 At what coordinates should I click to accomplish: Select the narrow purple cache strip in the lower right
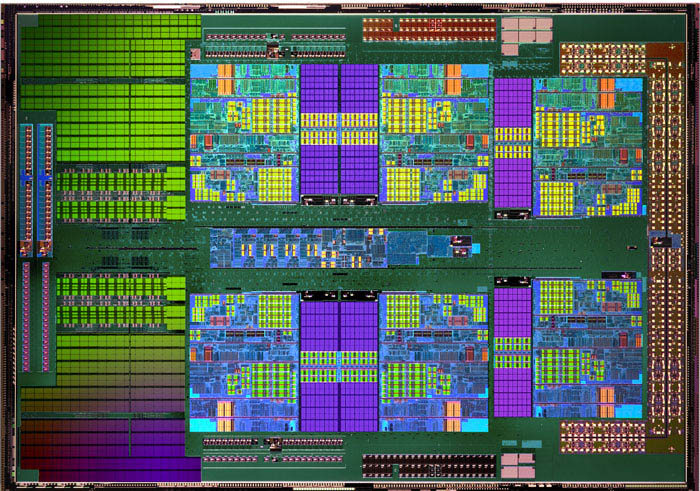512,350
